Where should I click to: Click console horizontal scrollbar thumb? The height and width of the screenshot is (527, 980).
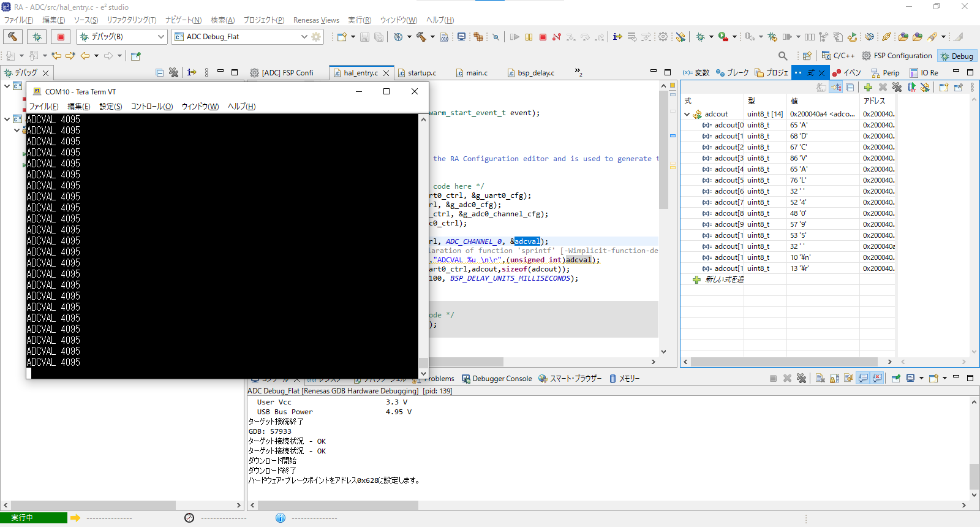click(338, 506)
